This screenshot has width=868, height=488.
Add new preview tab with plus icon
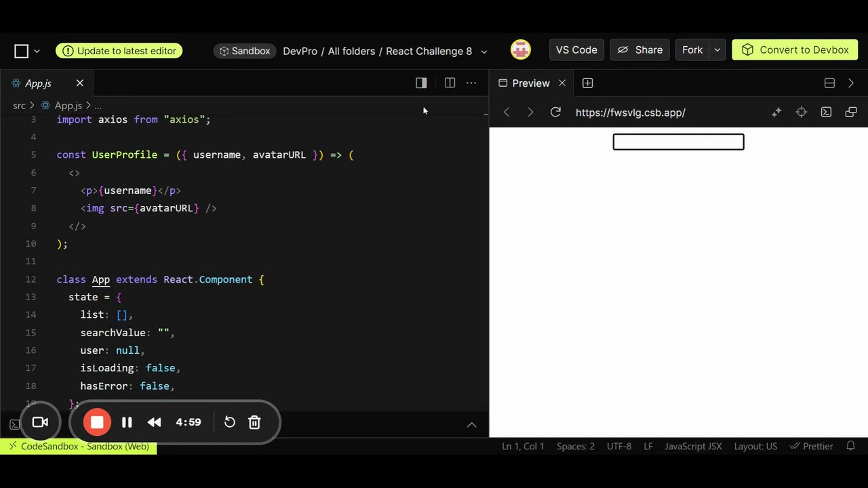pos(587,83)
